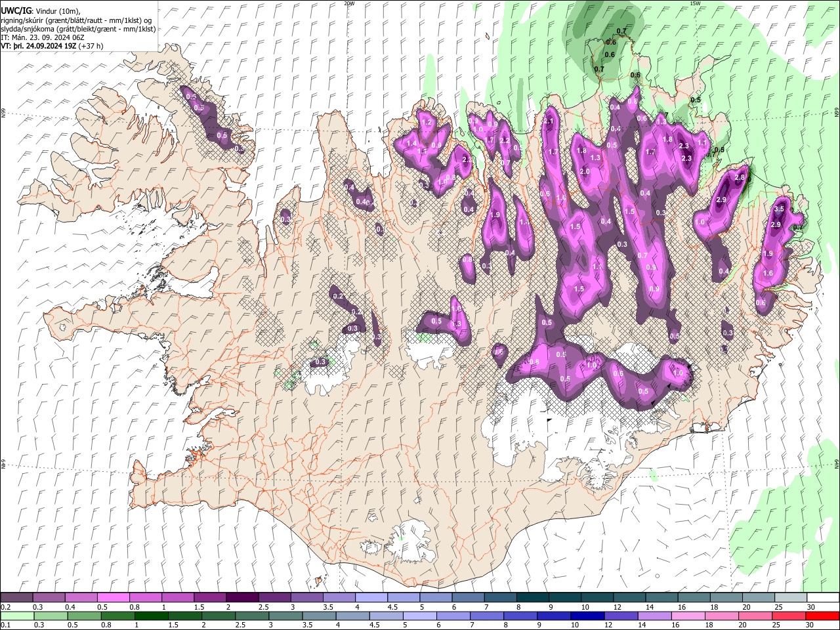The width and height of the screenshot is (840, 630).
Task: Click the snow legend swatch between 3 and 3.5
Action: tap(307, 597)
